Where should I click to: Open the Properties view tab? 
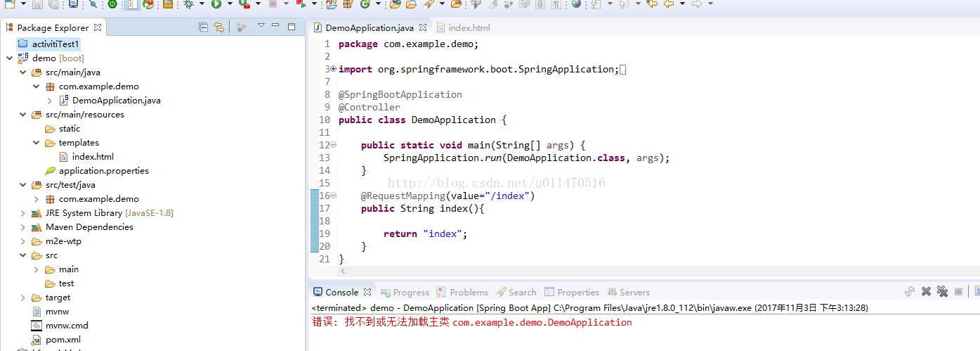click(x=572, y=292)
